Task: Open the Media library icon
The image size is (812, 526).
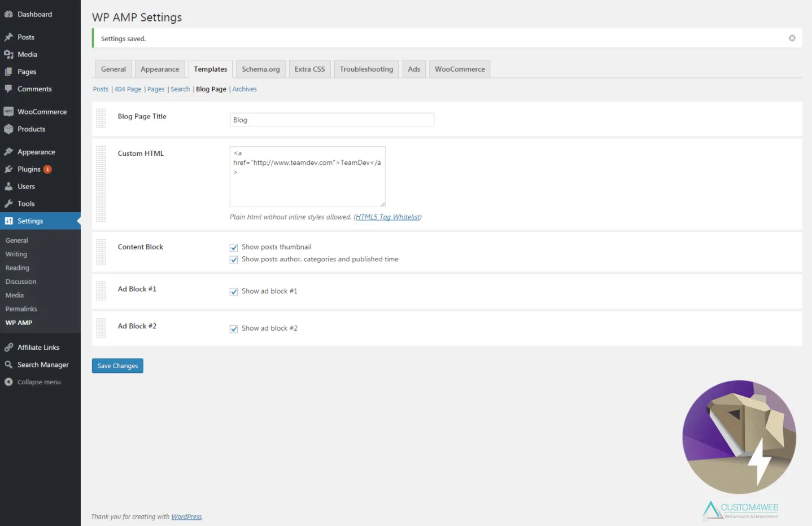Action: point(9,54)
